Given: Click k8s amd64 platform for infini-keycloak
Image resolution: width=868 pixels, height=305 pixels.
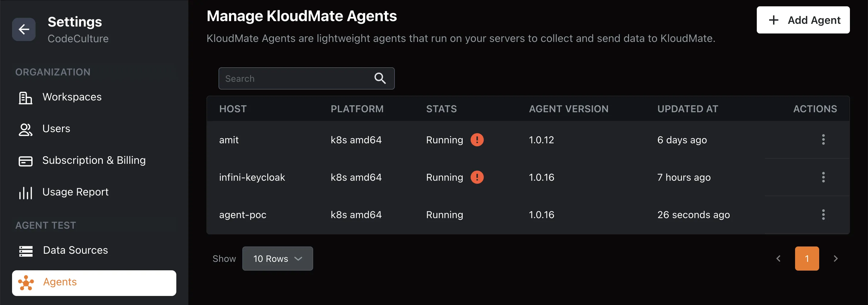Looking at the screenshot, I should tap(356, 177).
